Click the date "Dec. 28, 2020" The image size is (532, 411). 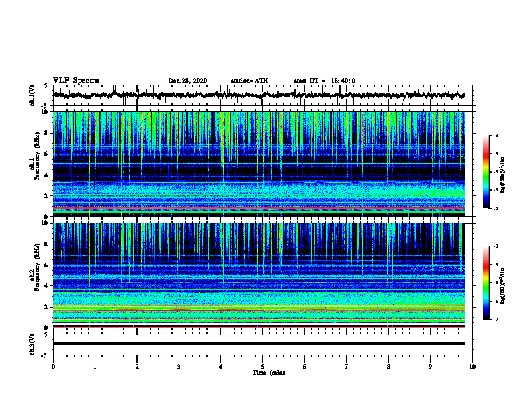(x=187, y=81)
